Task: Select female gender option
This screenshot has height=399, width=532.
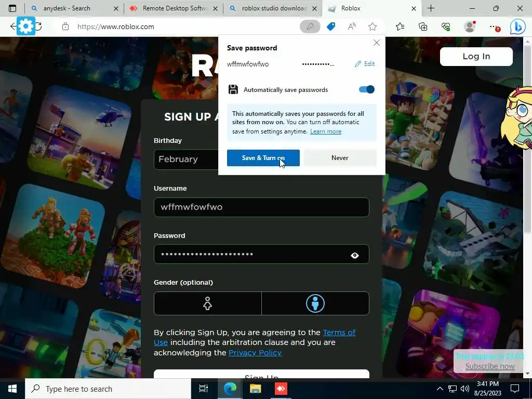Action: [208, 303]
